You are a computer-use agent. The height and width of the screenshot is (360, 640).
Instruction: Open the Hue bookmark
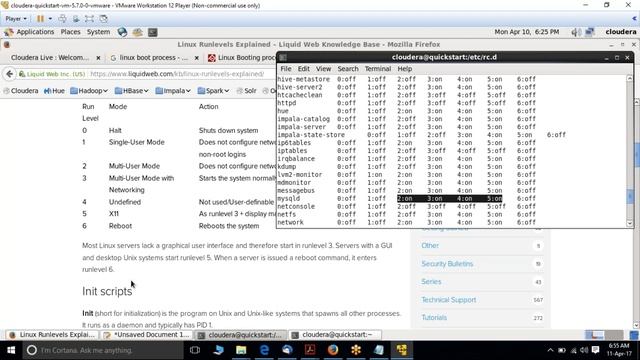[x=54, y=91]
